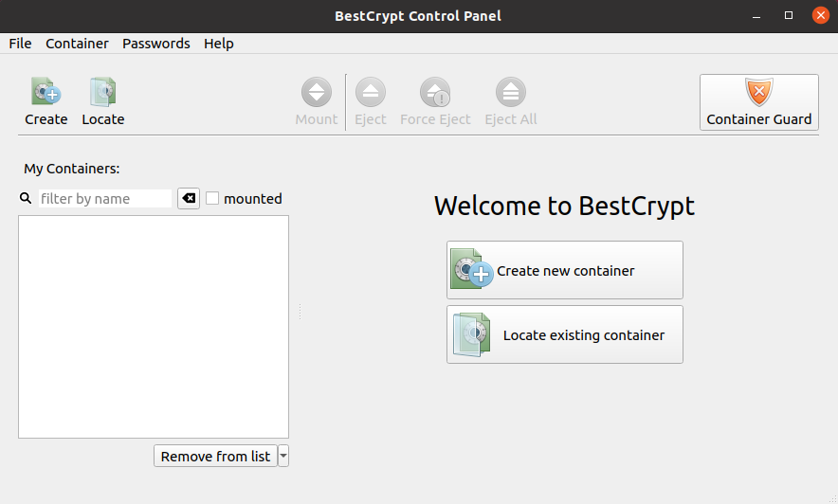838x504 pixels.
Task: Click Create new container button
Action: tap(565, 270)
